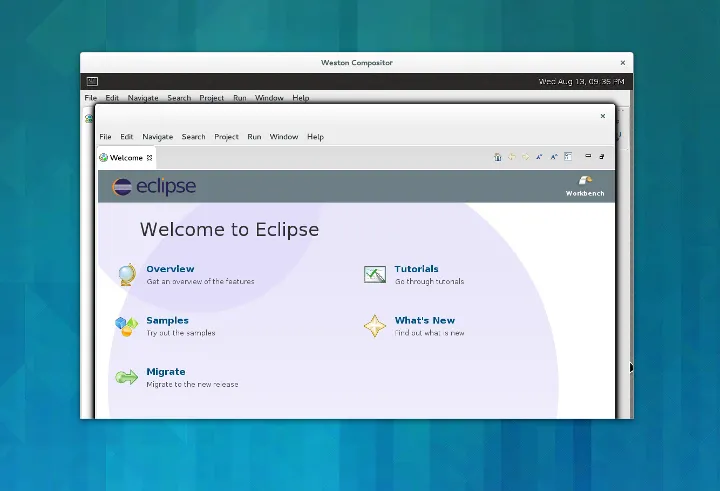The height and width of the screenshot is (491, 720).
Task: Click the What's New star icon
Action: 374,326
